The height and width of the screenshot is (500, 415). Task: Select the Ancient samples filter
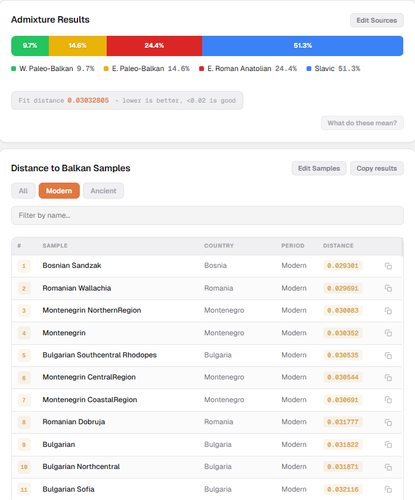coord(103,191)
